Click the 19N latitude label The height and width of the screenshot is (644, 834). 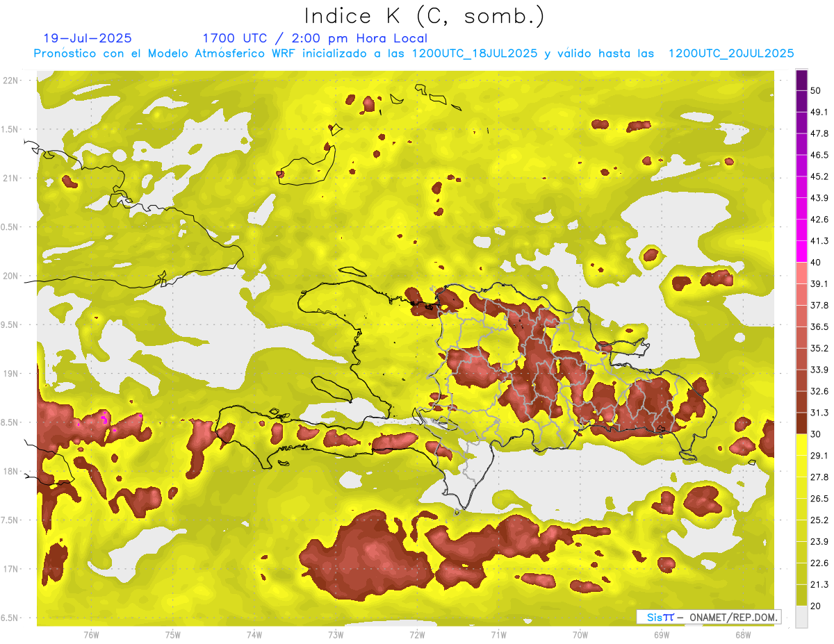[12, 374]
